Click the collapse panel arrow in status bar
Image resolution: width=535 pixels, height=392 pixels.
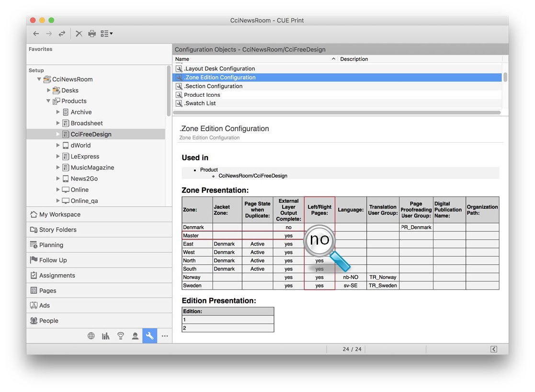(x=493, y=349)
